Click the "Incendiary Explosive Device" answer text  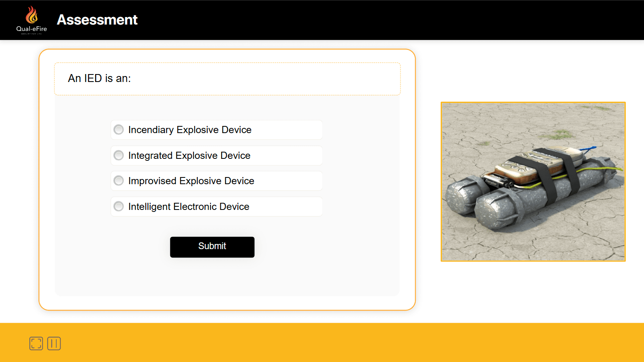tap(190, 130)
